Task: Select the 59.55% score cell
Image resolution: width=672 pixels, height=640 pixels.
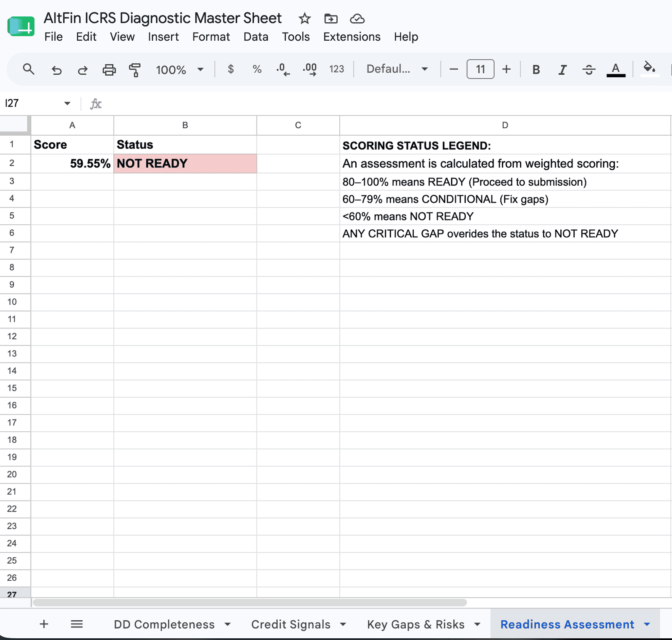Action: (x=72, y=163)
